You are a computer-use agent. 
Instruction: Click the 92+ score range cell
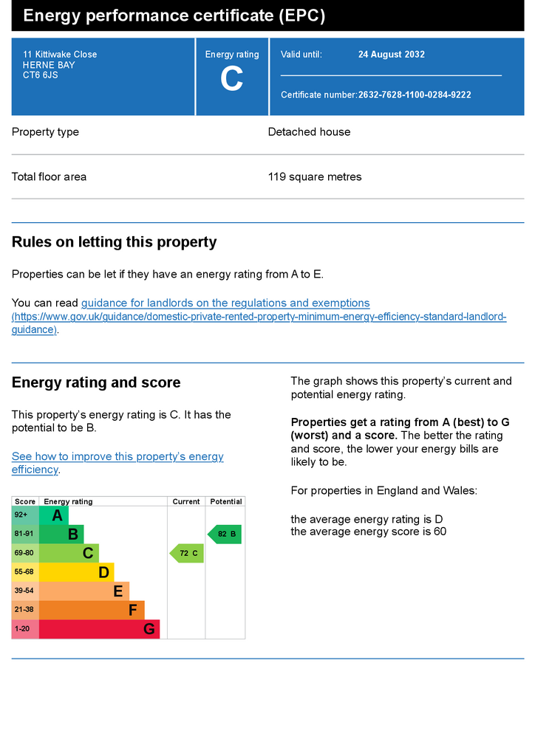(25, 515)
